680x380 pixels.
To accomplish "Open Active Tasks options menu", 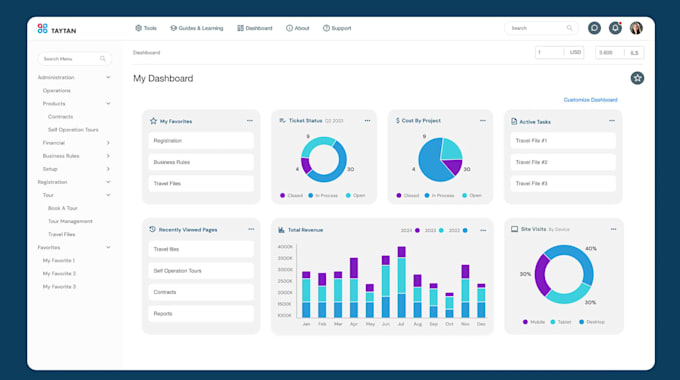I will (612, 121).
